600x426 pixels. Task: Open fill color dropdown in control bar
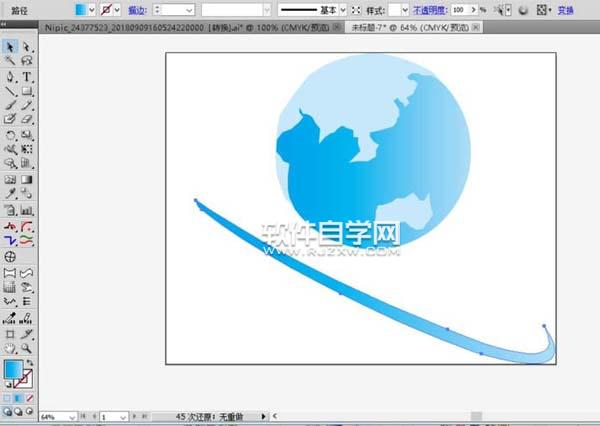coord(92,10)
